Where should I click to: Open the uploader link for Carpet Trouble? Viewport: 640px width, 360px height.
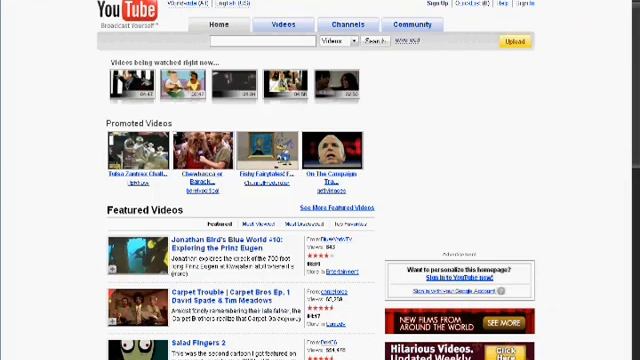coord(334,292)
